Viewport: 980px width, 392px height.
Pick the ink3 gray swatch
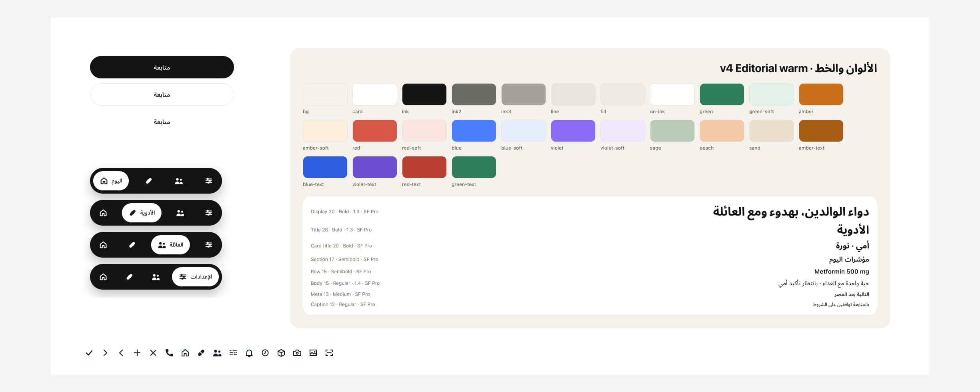click(x=524, y=94)
